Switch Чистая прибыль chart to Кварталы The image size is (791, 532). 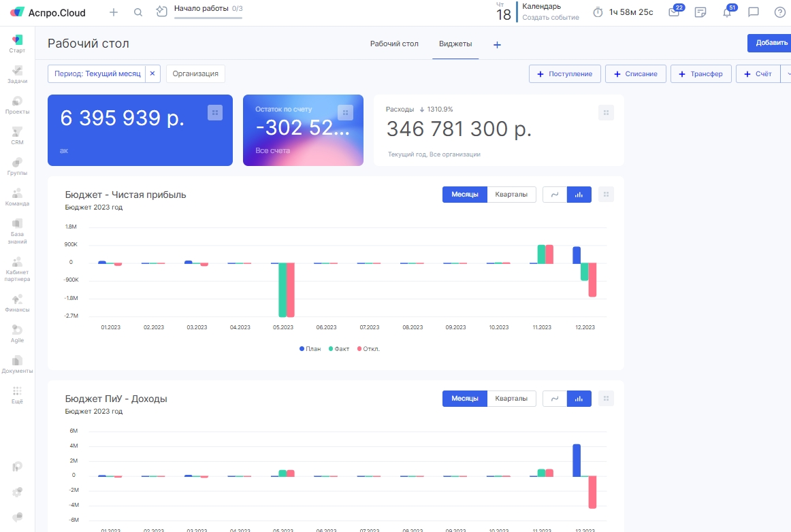pos(511,195)
